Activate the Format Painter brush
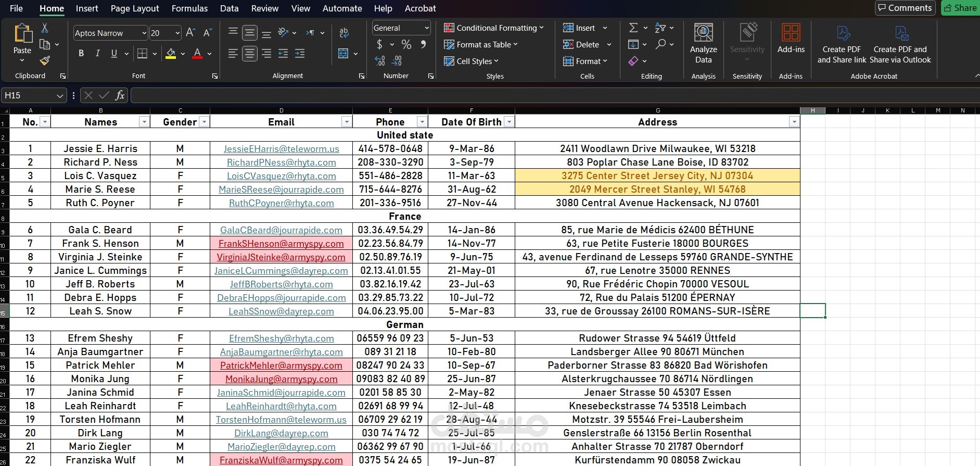The height and width of the screenshot is (466, 980). (45, 60)
